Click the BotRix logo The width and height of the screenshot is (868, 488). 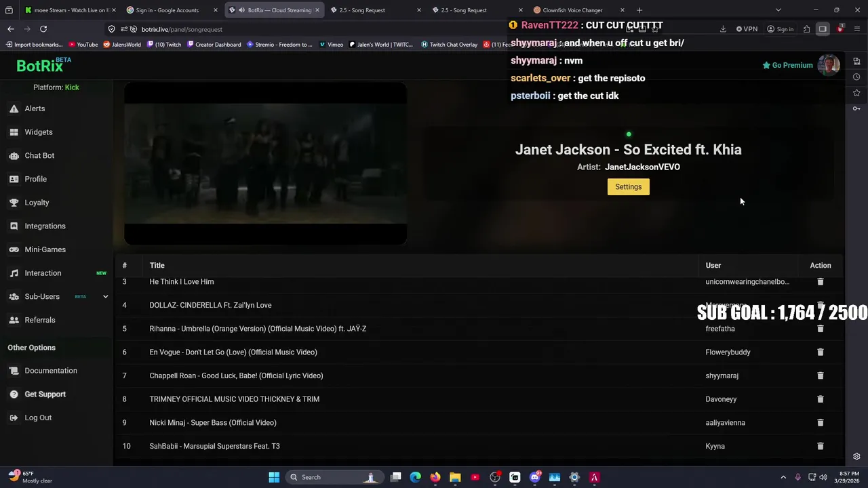43,65
